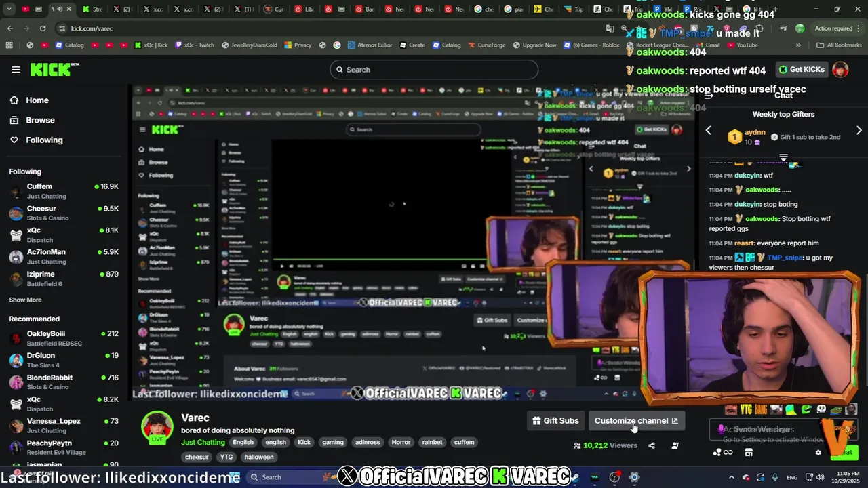The image size is (868, 488).
Task: Open OakleyBoiii in Recommended list
Action: pos(64,338)
